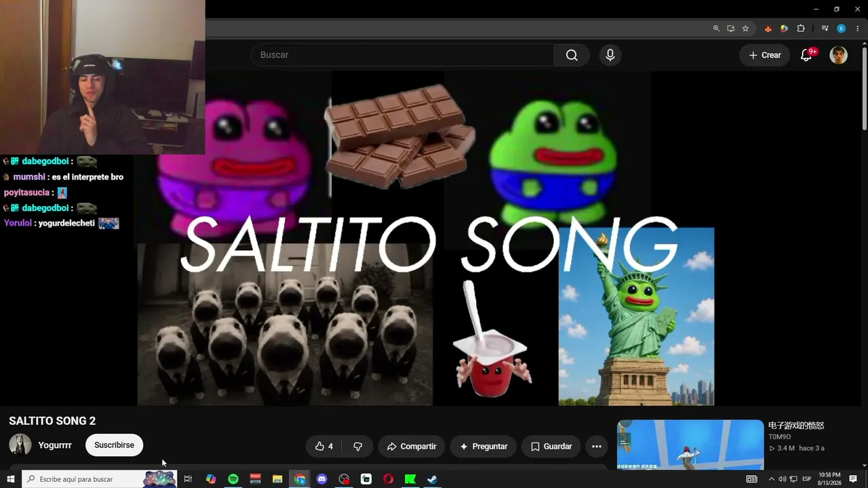Open Spotify from the taskbar

click(x=233, y=479)
